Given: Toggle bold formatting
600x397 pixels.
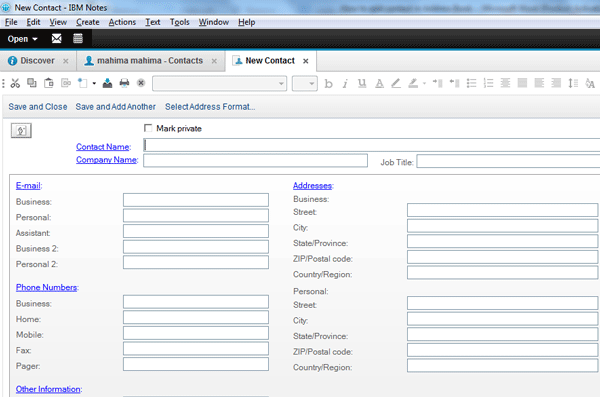Looking at the screenshot, I should coord(328,83).
